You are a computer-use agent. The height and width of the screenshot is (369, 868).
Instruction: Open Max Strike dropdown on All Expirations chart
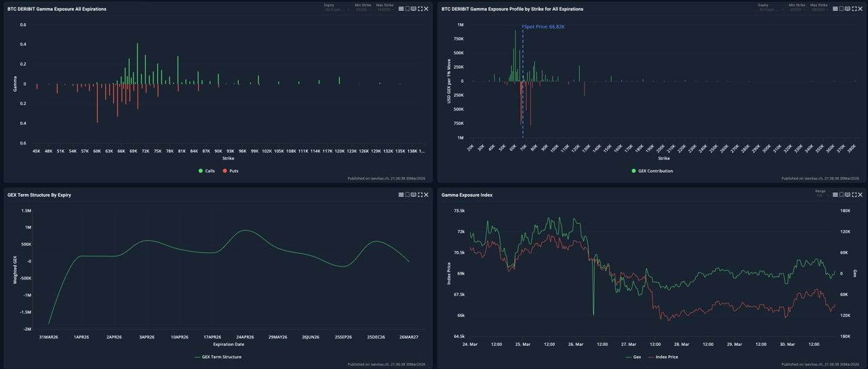pos(384,7)
